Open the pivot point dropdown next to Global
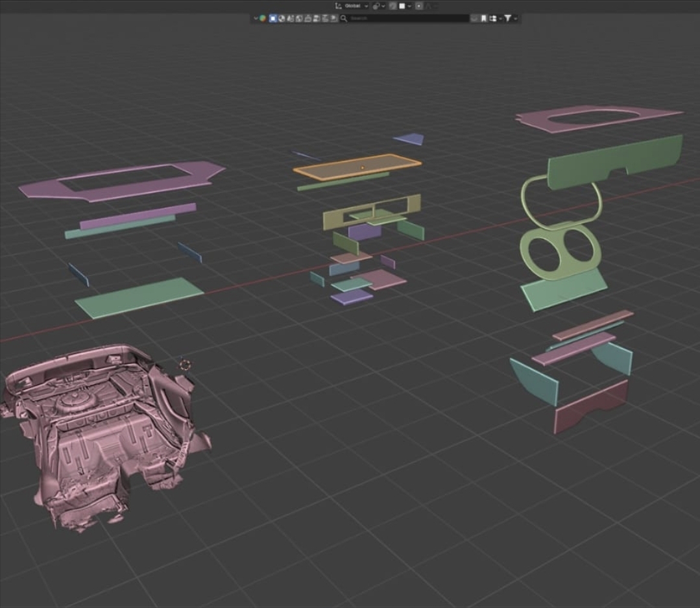Screen dimensions: 700x608 [378, 6]
